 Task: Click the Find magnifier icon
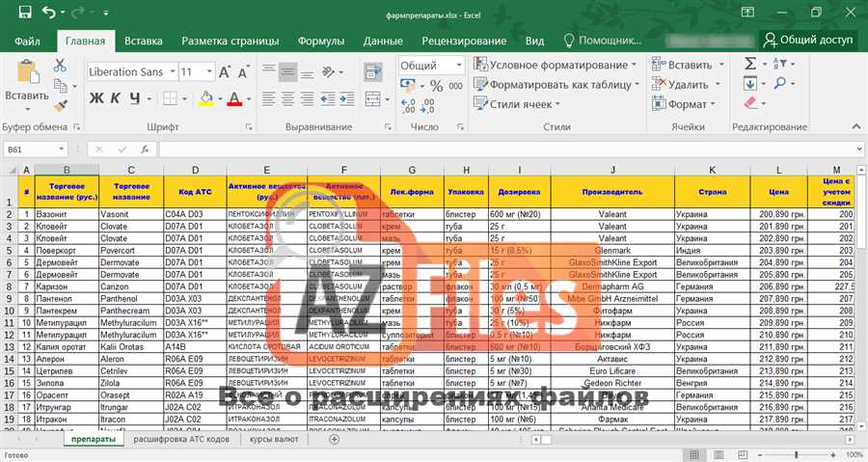tap(780, 84)
